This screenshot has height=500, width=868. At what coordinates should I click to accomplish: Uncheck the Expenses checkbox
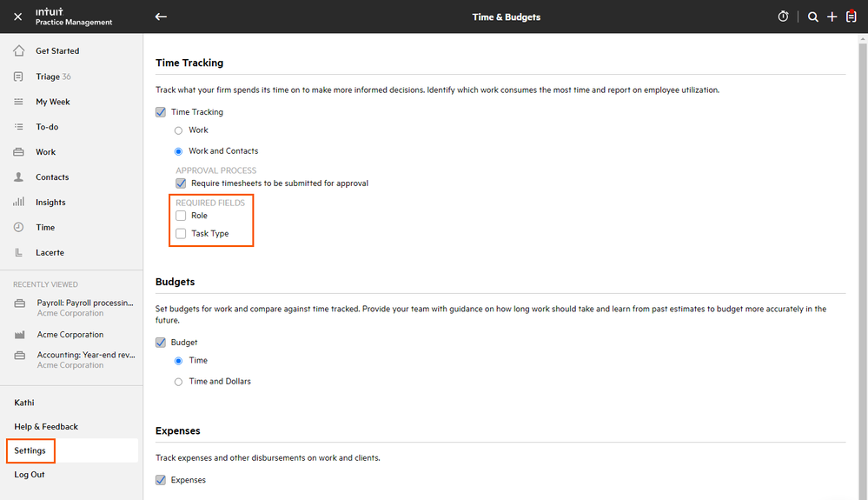pyautogui.click(x=160, y=480)
